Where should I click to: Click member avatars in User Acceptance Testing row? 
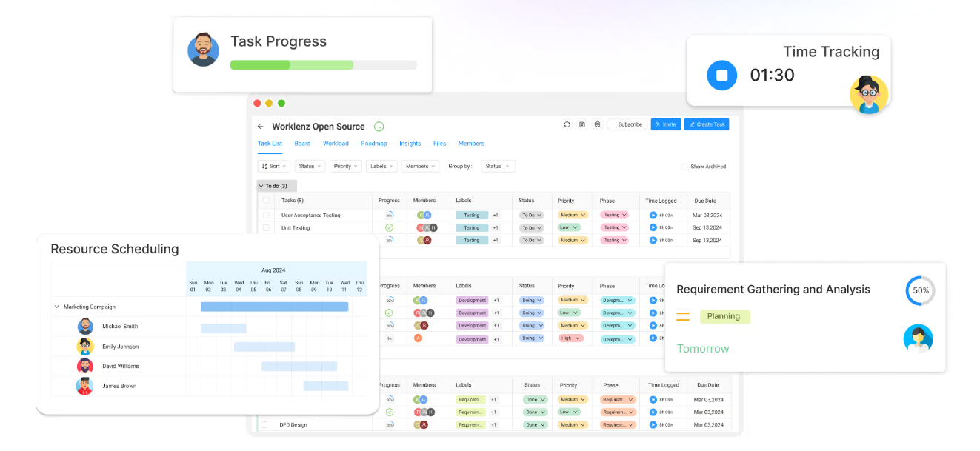(424, 216)
